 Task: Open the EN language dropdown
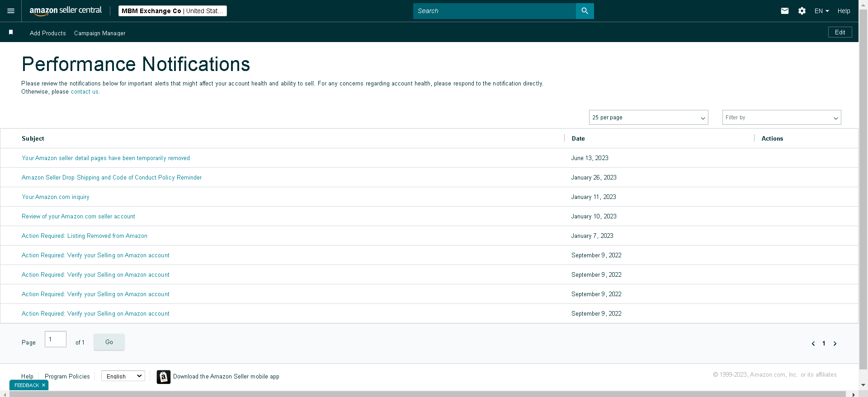(x=821, y=11)
